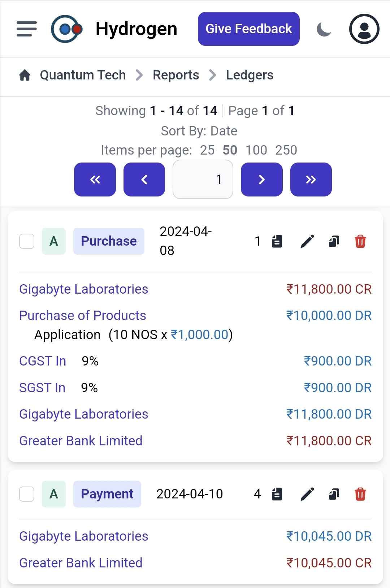Set items per page to 100
This screenshot has width=390, height=588.
[256, 150]
